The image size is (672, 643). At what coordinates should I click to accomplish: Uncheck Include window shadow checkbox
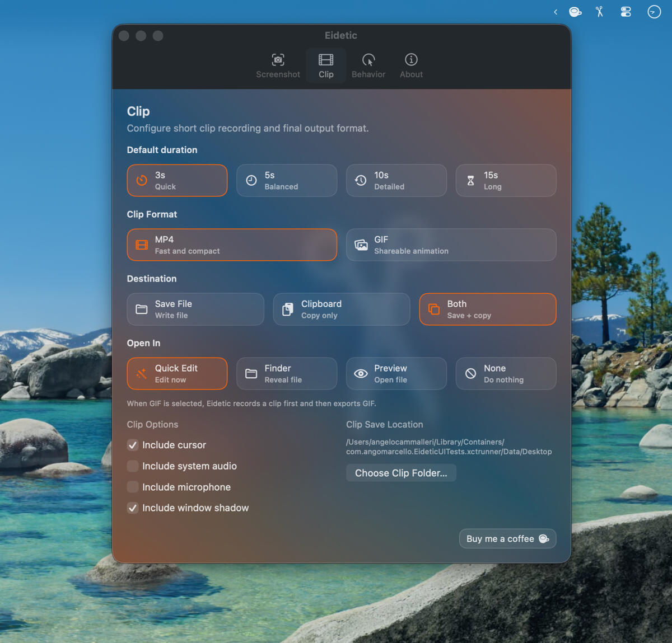(133, 508)
